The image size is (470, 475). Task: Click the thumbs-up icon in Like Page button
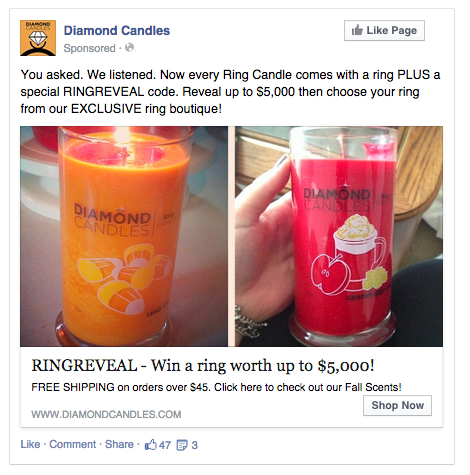(x=357, y=30)
